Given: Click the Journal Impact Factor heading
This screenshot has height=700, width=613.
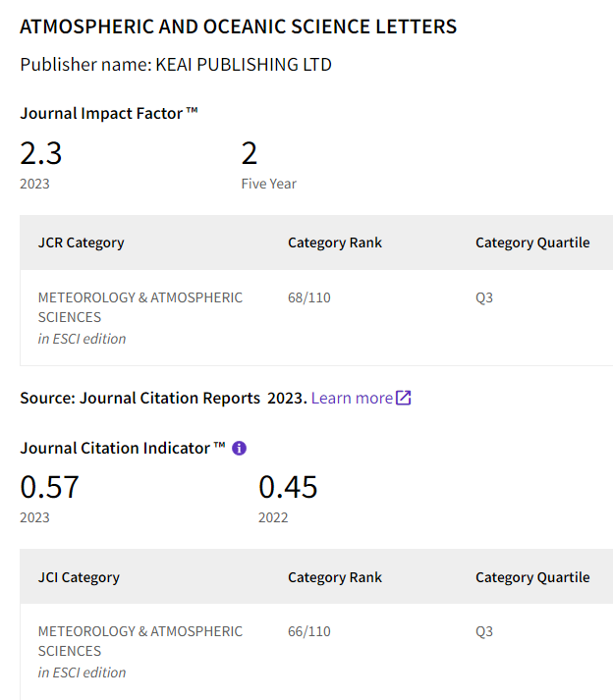Looking at the screenshot, I should coord(109,113).
